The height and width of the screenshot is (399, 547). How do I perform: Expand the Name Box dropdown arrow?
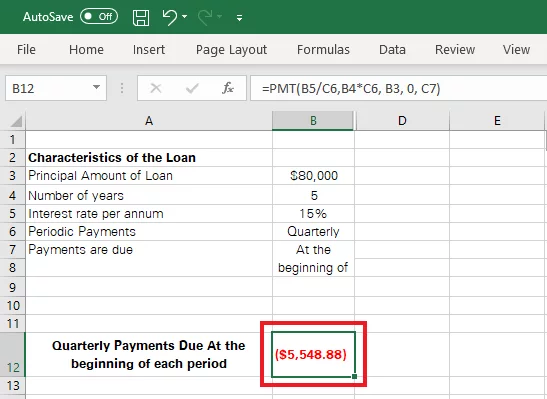coord(97,87)
